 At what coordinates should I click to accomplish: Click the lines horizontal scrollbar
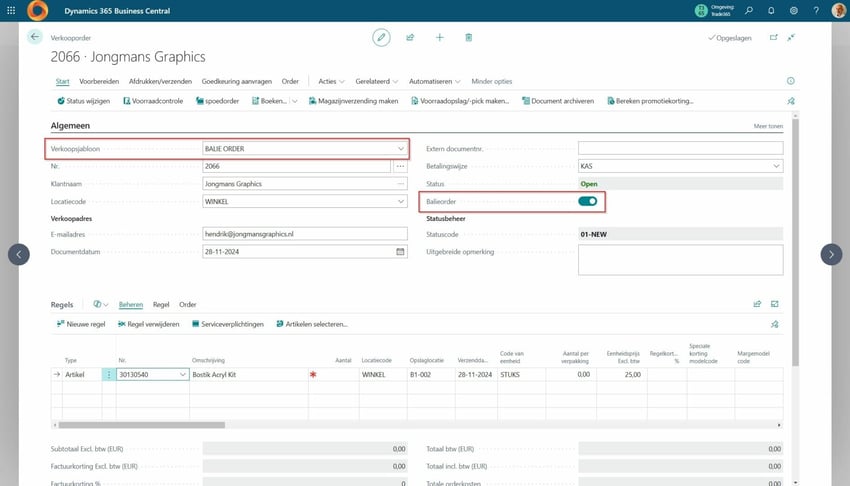[141, 425]
